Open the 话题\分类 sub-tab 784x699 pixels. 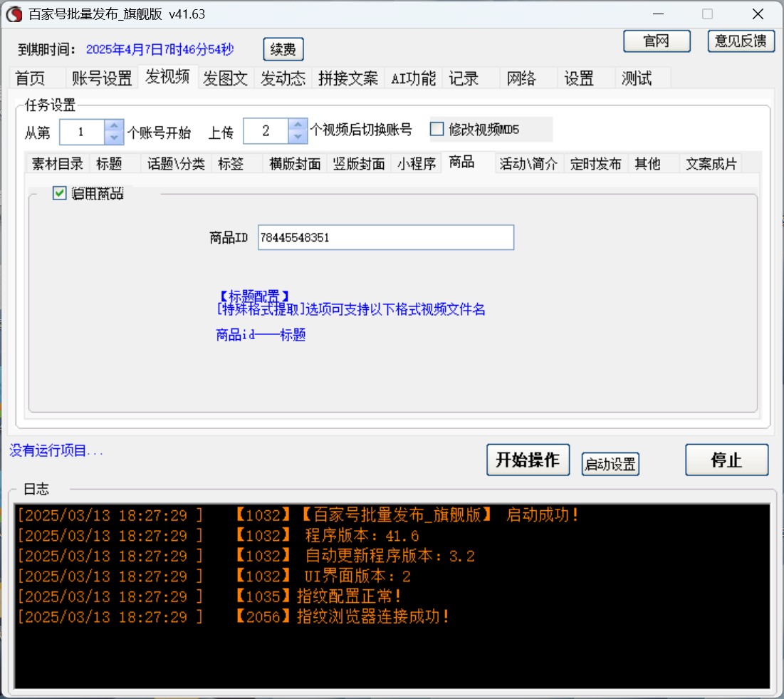coord(176,164)
